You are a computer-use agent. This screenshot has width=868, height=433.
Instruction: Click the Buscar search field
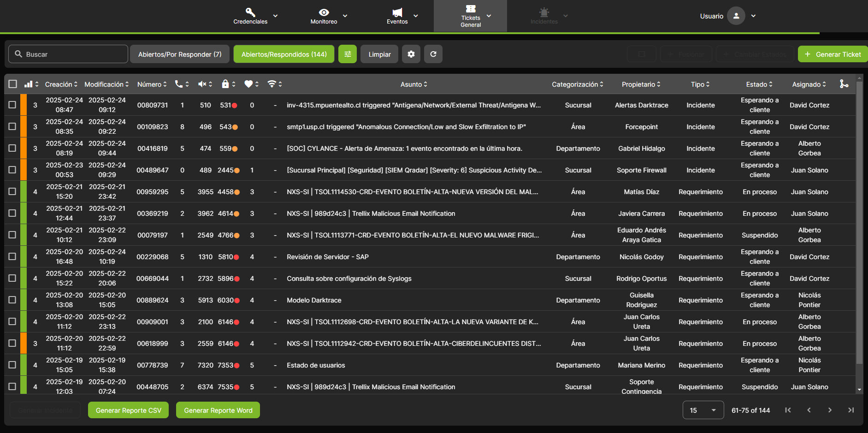pyautogui.click(x=68, y=54)
